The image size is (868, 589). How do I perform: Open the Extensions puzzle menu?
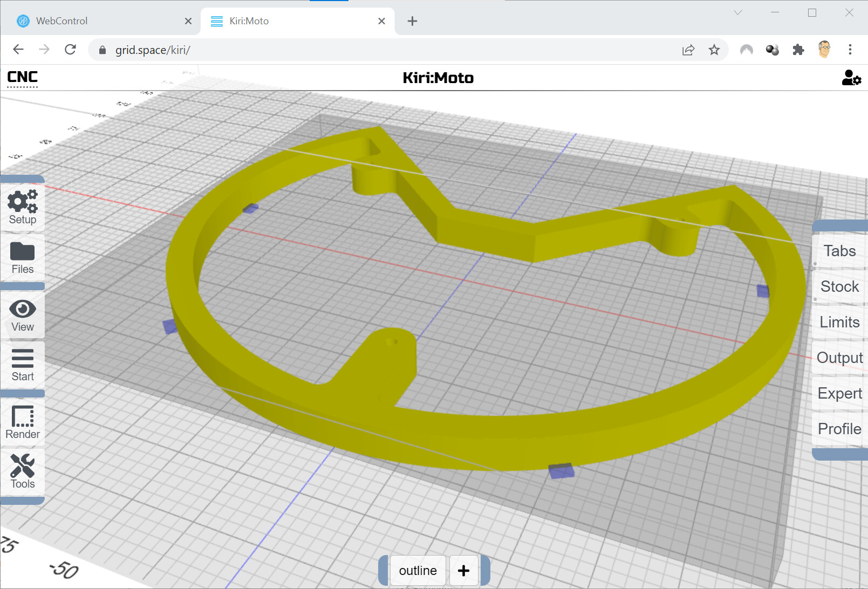(798, 50)
